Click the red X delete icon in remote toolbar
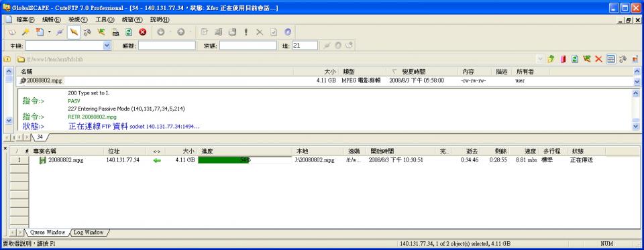The width and height of the screenshot is (644, 250). click(x=598, y=59)
